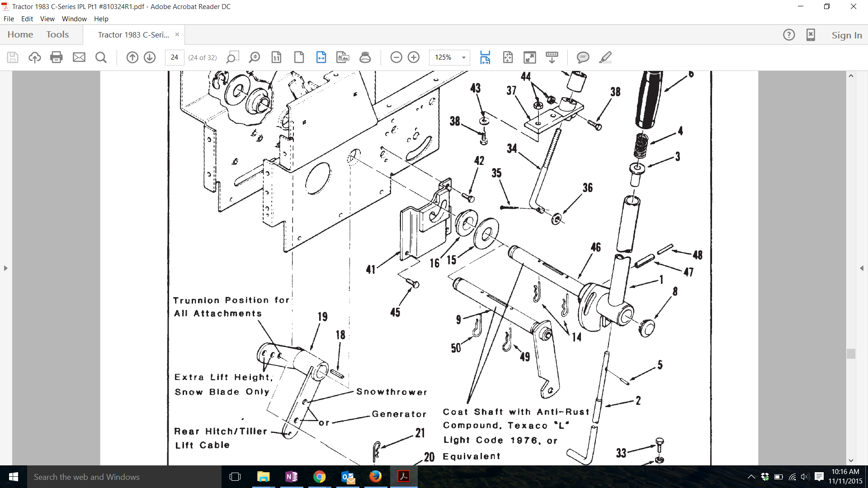Open the 125% zoom level dropdown
Viewport: 868px width, 488px height.
pyautogui.click(x=449, y=57)
